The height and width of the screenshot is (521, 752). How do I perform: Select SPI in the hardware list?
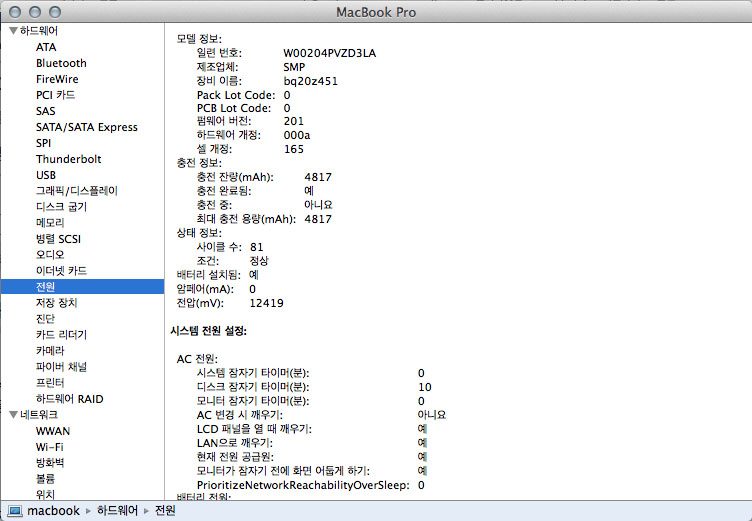(43, 143)
